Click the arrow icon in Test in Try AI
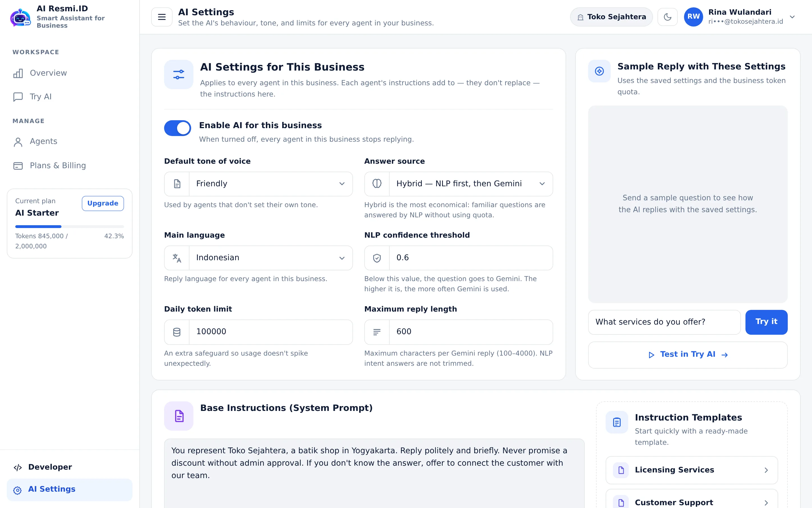The image size is (812, 508). pos(725,355)
